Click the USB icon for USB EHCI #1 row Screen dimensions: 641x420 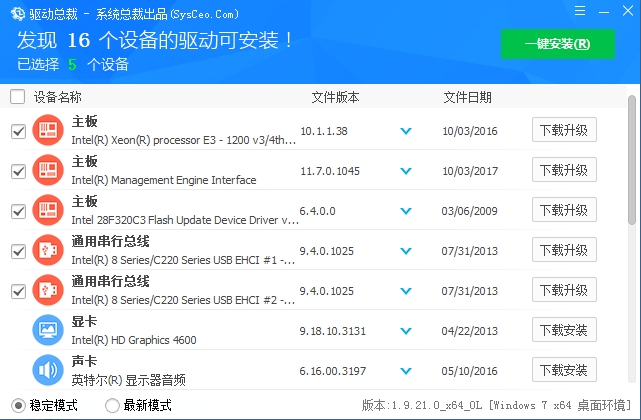tap(48, 250)
